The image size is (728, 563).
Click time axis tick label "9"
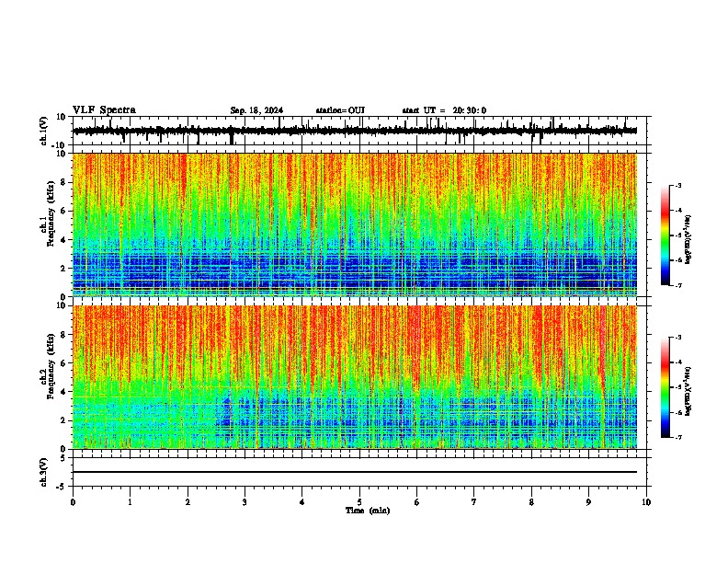[x=588, y=502]
